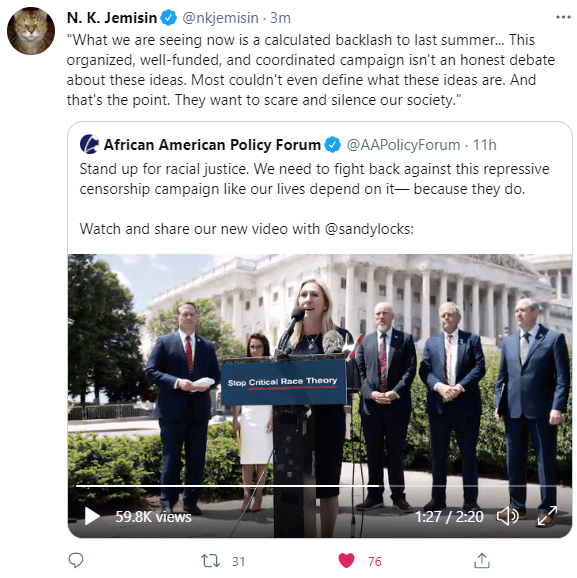577x578 pixels.
Task: Click the reply speech bubble icon
Action: coord(76,560)
